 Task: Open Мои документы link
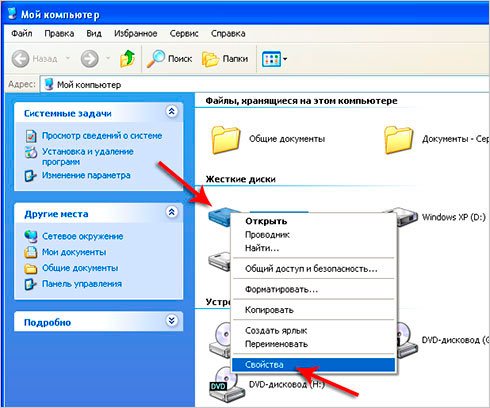[74, 252]
